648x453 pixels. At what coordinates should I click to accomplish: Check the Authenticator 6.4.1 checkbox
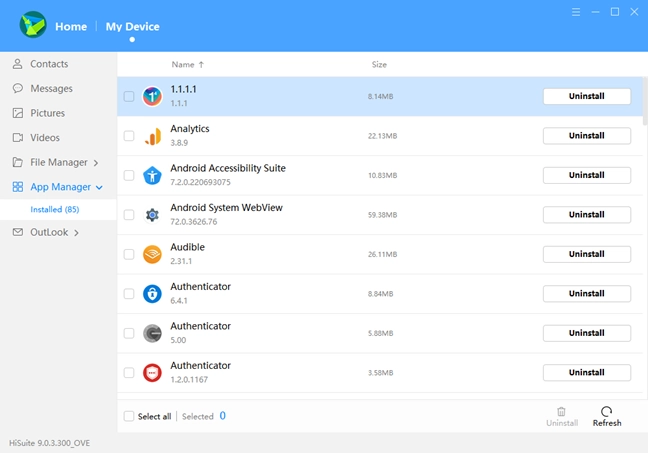(129, 294)
